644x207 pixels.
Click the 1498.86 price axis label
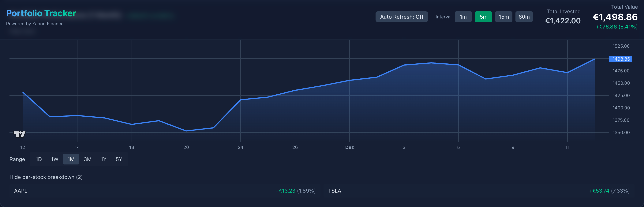pos(620,59)
